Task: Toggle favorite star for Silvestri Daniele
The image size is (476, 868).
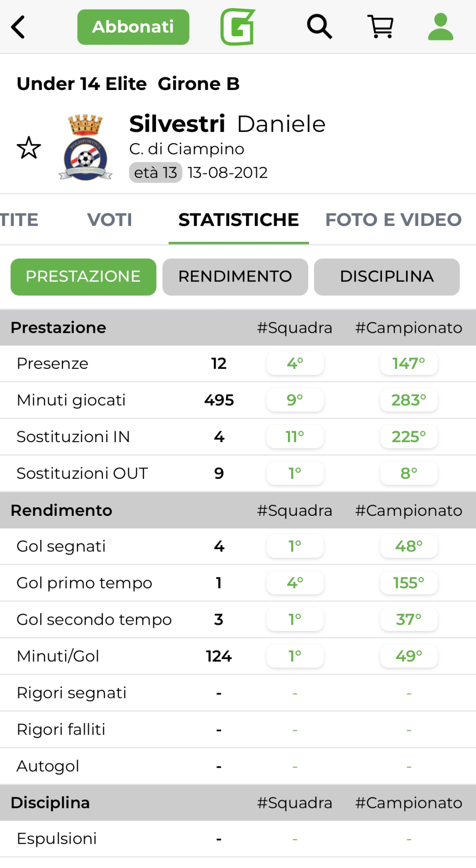Action: pyautogui.click(x=29, y=148)
